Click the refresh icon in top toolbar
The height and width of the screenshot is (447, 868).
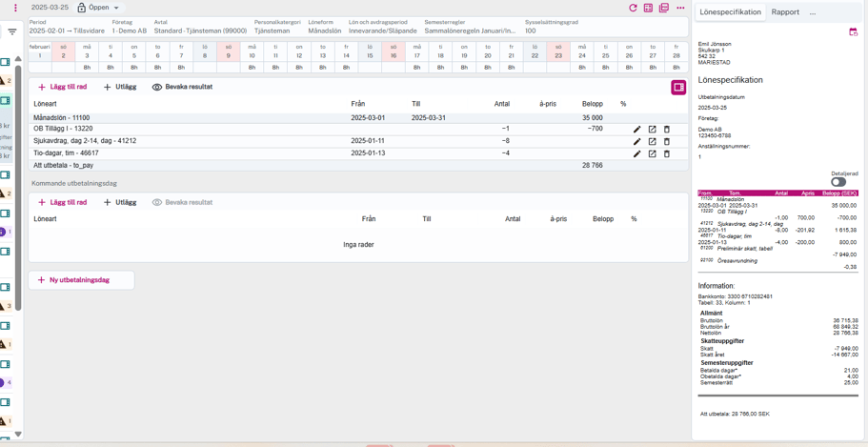pos(633,8)
